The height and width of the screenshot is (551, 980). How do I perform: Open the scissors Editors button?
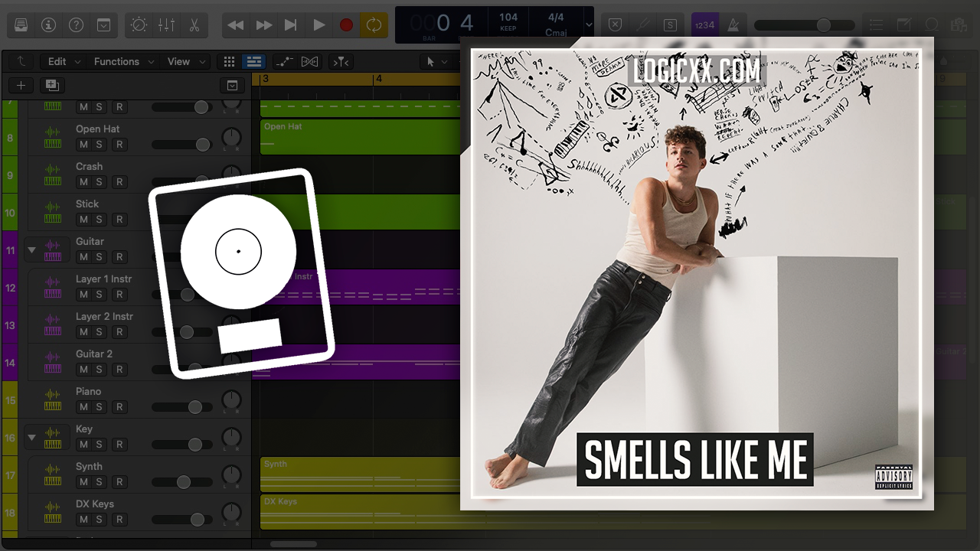click(x=194, y=25)
